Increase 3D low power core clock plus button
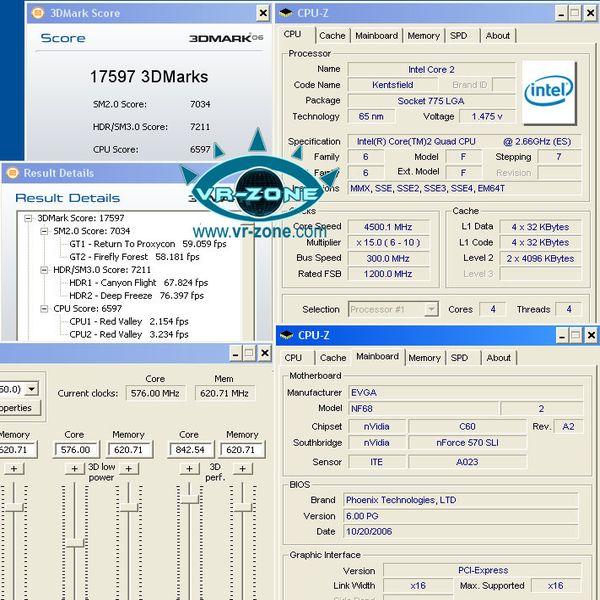This screenshot has width=600, height=600. (74, 468)
